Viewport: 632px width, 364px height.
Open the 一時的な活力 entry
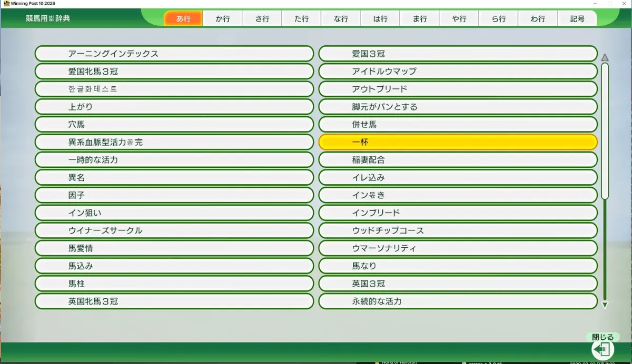(174, 160)
